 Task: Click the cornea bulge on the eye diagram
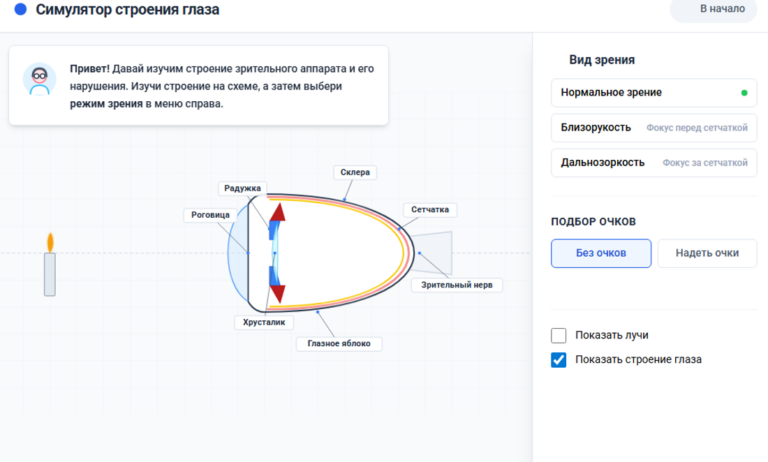(x=238, y=253)
